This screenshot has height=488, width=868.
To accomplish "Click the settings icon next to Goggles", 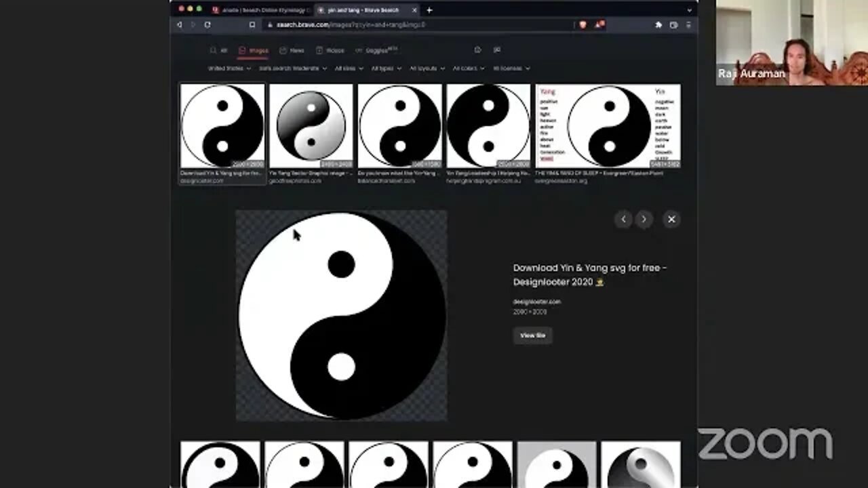I will [x=477, y=50].
